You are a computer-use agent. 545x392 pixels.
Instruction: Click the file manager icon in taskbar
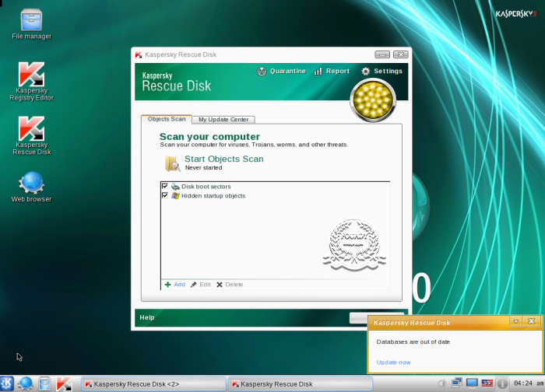click(x=44, y=383)
